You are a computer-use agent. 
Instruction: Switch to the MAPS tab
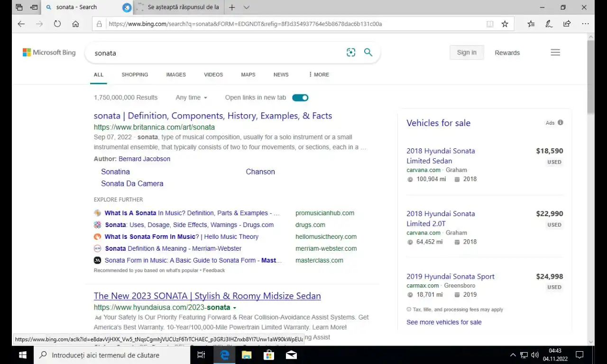(x=248, y=74)
